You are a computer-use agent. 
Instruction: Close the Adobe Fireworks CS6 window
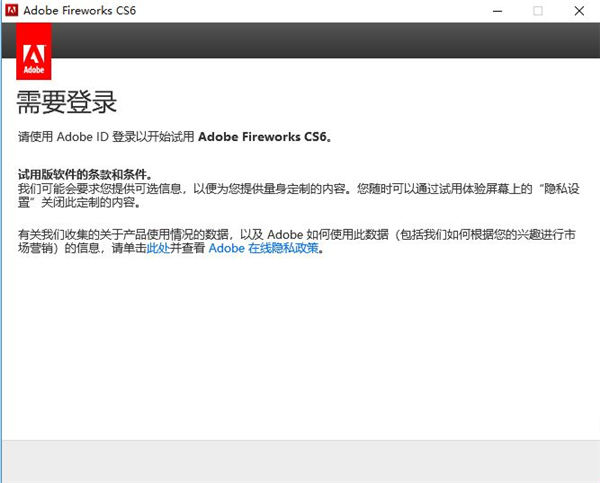pos(579,11)
